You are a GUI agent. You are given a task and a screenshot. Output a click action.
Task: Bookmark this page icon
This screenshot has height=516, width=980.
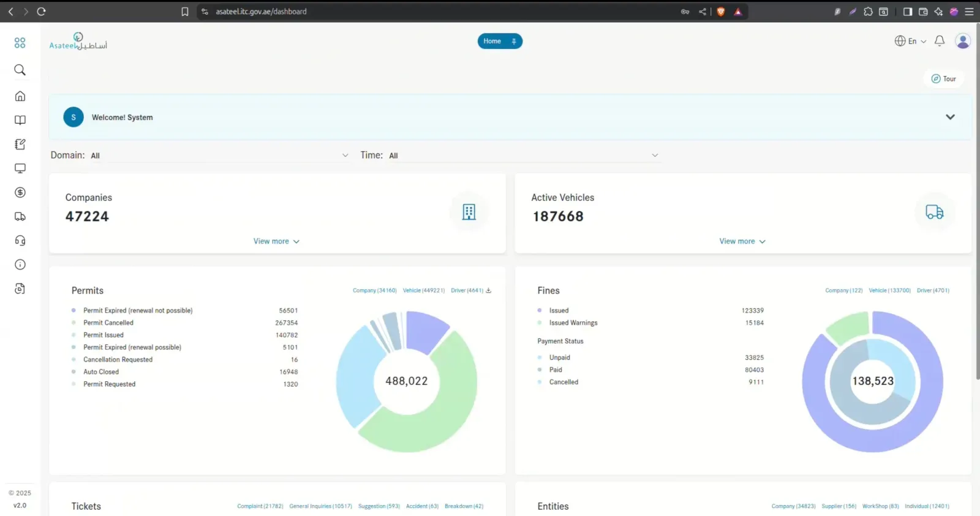point(185,12)
